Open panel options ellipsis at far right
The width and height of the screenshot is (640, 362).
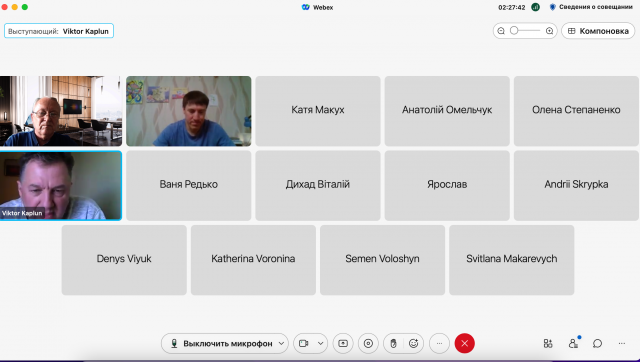[622, 344]
